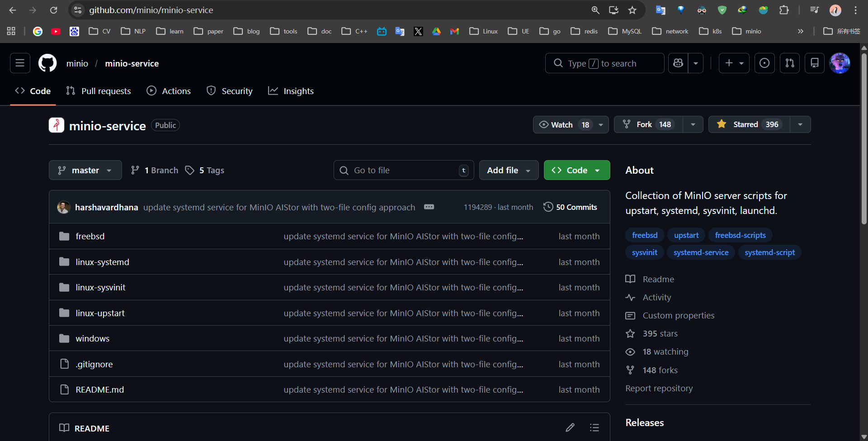868x441 pixels.
Task: Open the 395 stars stargazers link
Action: (660, 333)
